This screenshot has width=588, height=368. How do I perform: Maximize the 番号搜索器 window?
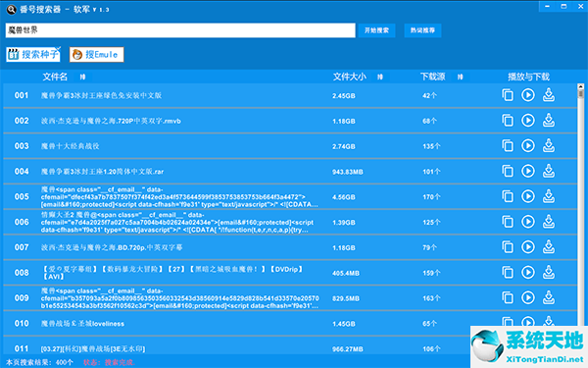coord(563,7)
